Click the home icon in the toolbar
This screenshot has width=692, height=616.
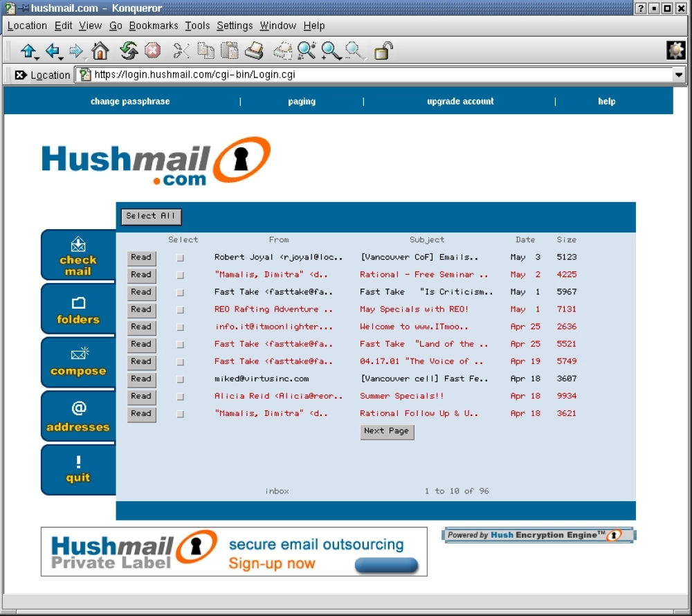pos(100,50)
